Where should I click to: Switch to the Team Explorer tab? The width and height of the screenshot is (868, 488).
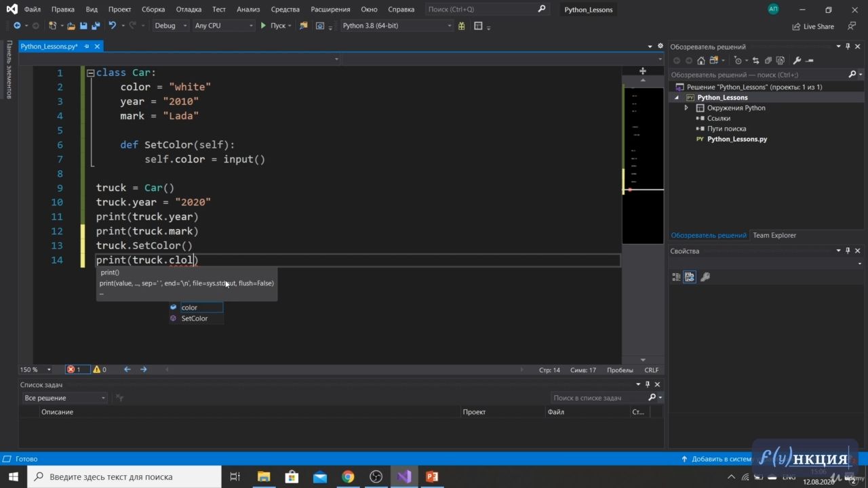[774, 235]
